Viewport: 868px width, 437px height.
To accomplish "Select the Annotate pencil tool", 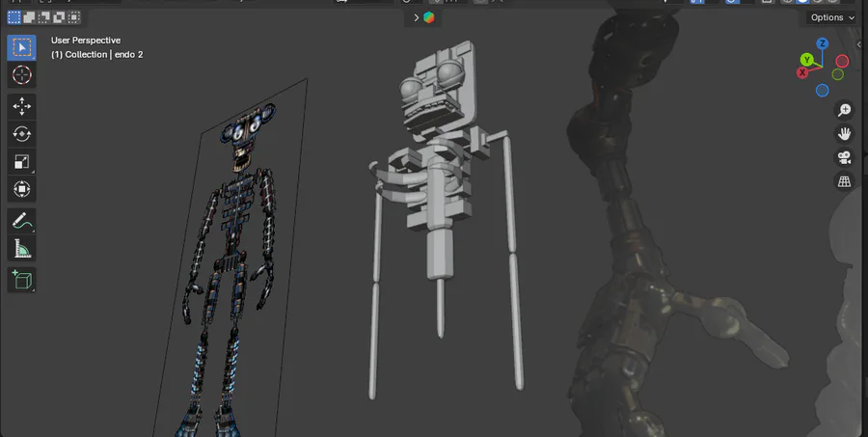I will coord(21,221).
